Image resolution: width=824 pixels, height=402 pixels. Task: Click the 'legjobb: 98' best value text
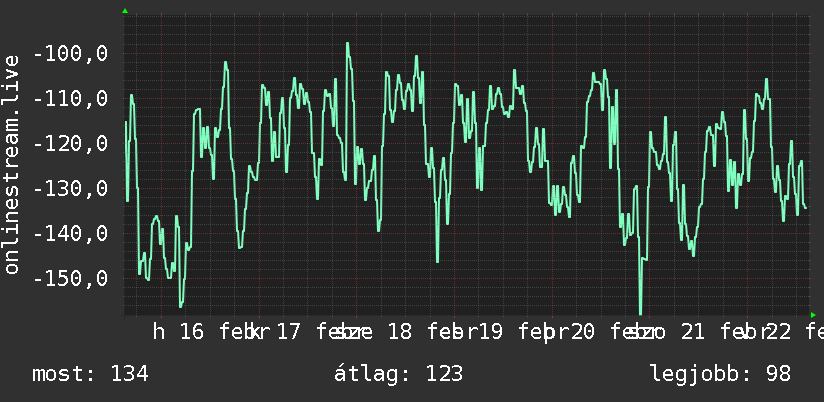720,374
